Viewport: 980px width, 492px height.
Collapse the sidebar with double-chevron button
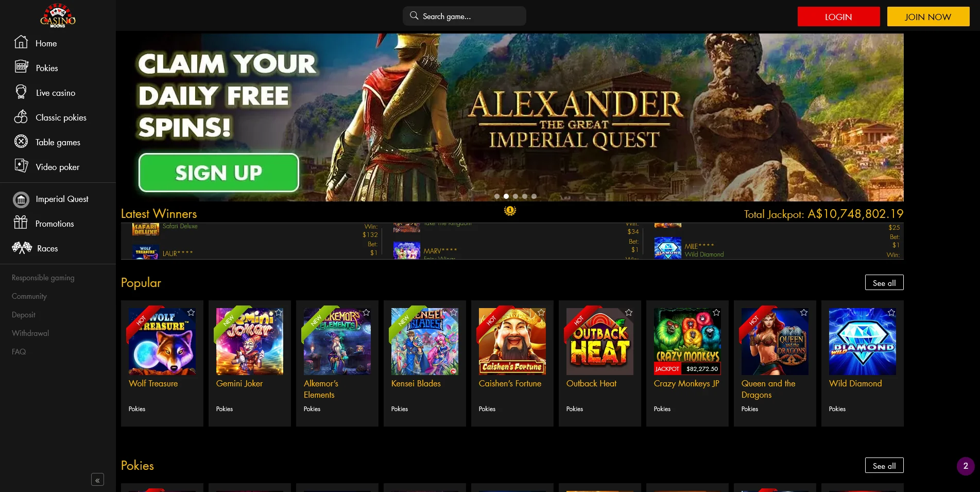[97, 480]
